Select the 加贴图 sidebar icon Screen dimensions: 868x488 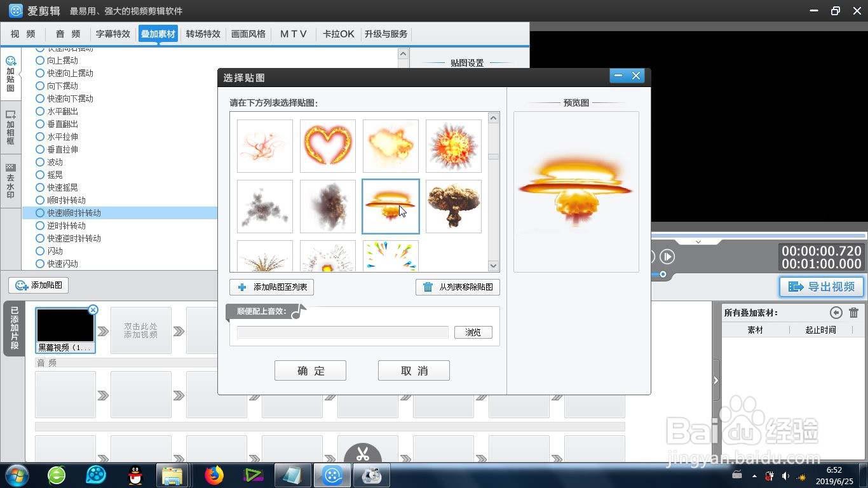[11, 74]
